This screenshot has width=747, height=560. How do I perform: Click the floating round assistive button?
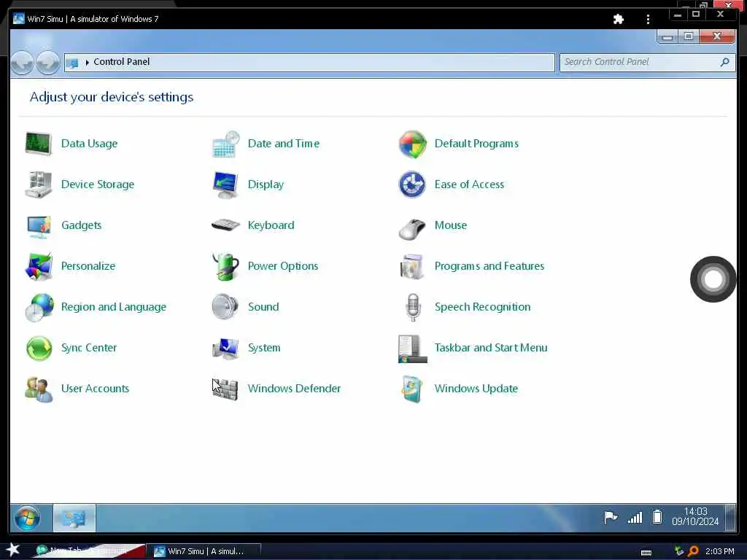click(713, 279)
